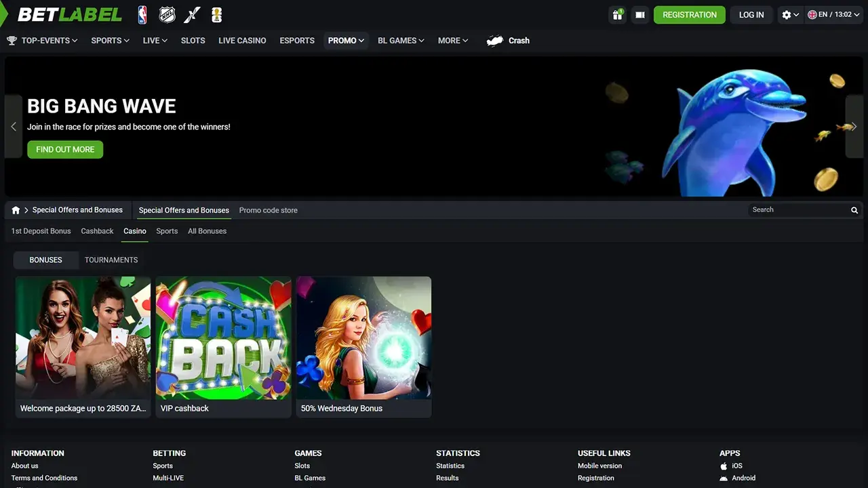
Task: Click '50% Wednesday Bonus' caption text
Action: click(x=342, y=408)
